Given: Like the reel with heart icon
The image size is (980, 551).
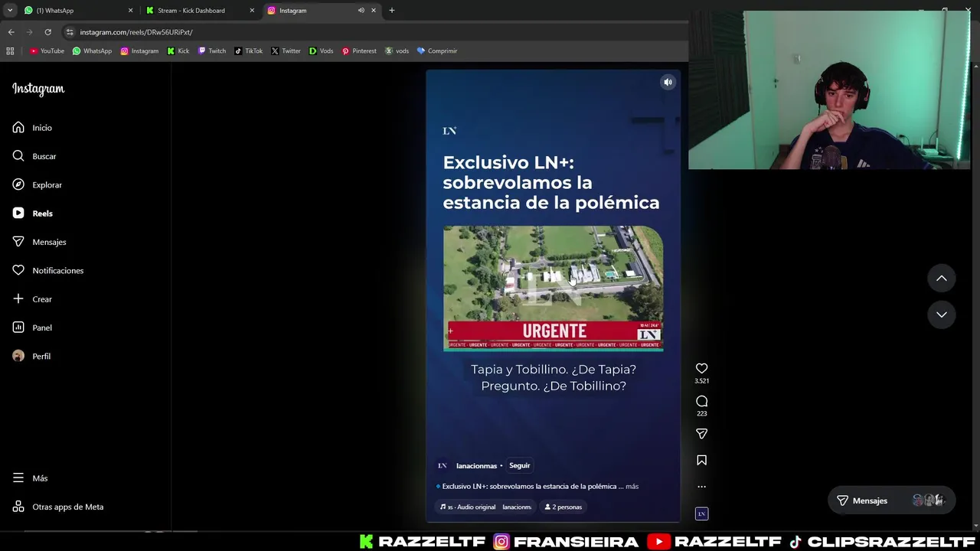Looking at the screenshot, I should 701,368.
